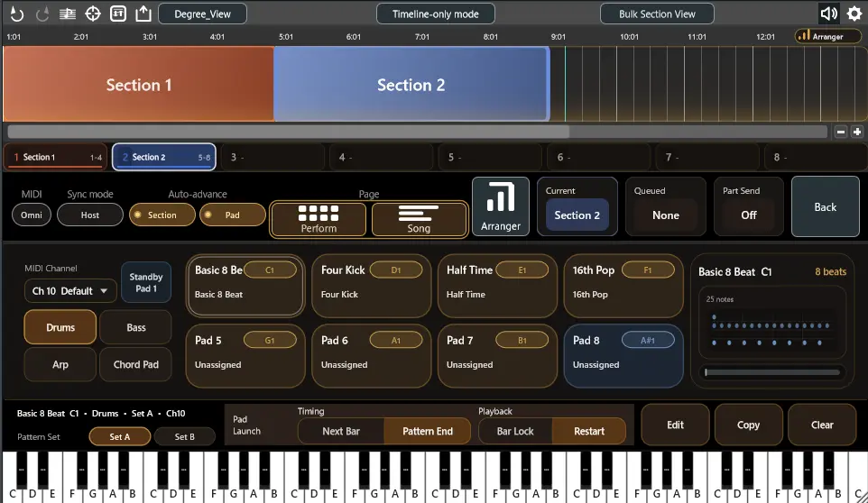Switch to the Song page
The height and width of the screenshot is (503, 868).
coord(419,219)
